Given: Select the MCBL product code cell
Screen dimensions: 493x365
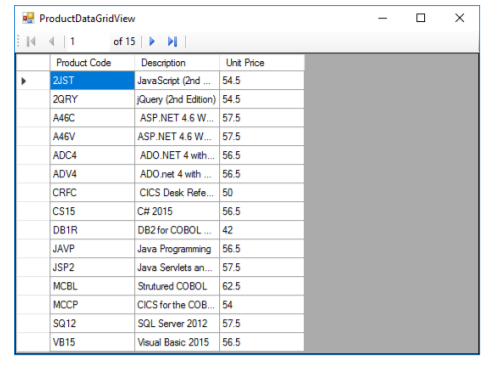Looking at the screenshot, I should [92, 286].
